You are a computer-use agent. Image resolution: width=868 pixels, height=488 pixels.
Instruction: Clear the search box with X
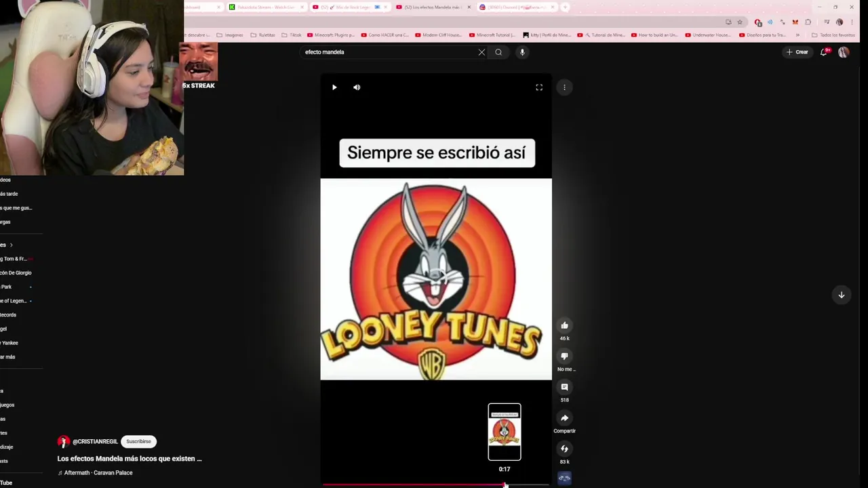point(481,52)
